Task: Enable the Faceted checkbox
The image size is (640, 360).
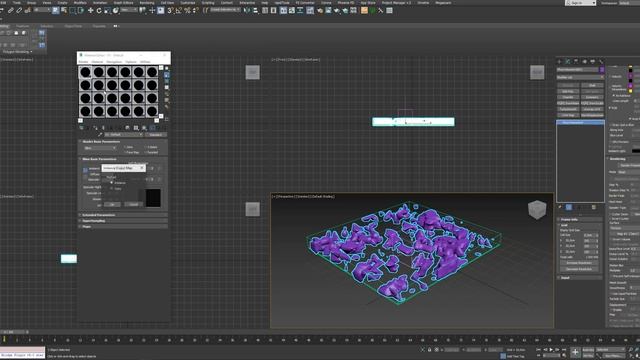Action: click(146, 152)
